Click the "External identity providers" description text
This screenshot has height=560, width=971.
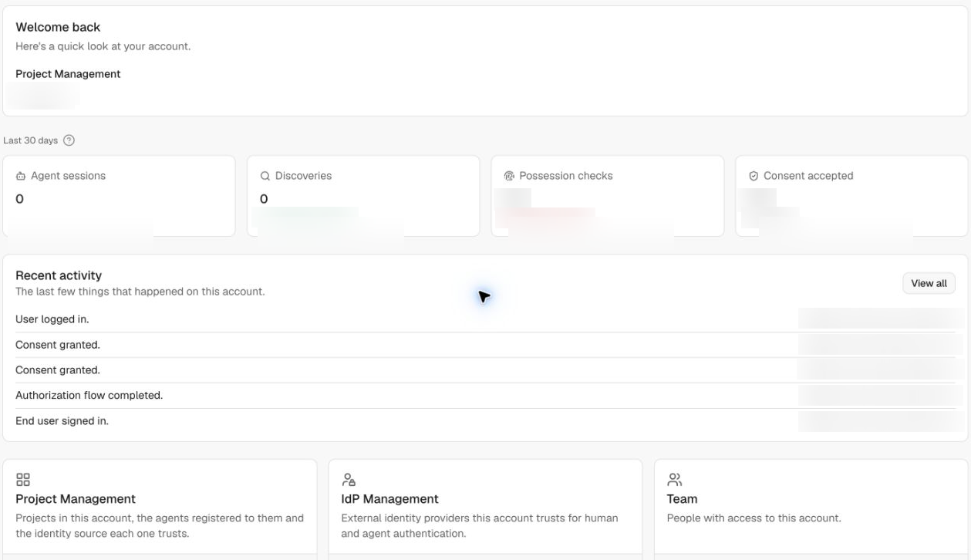479,525
